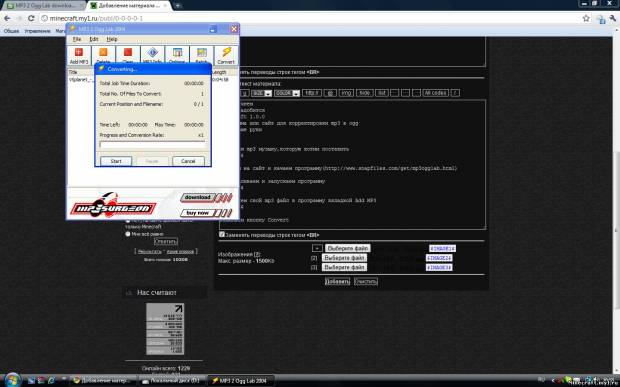
Task: Click the underline u BB-code button
Action: point(245,93)
